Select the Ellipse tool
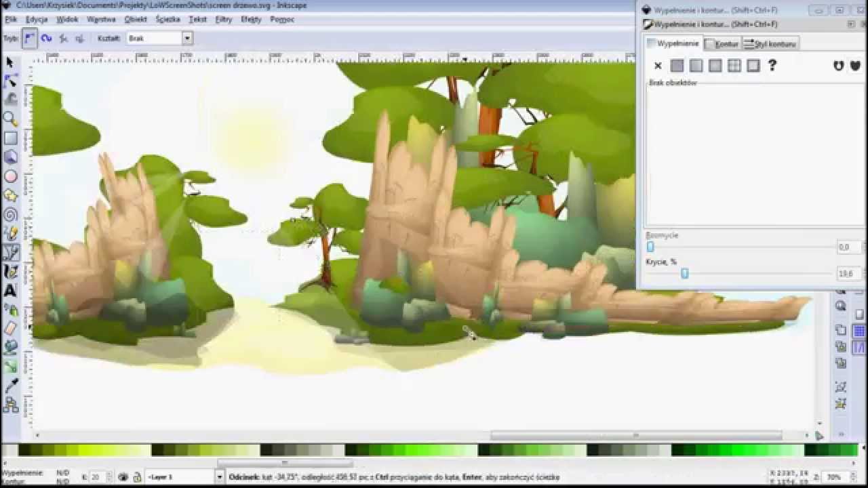868x488 pixels. point(10,176)
